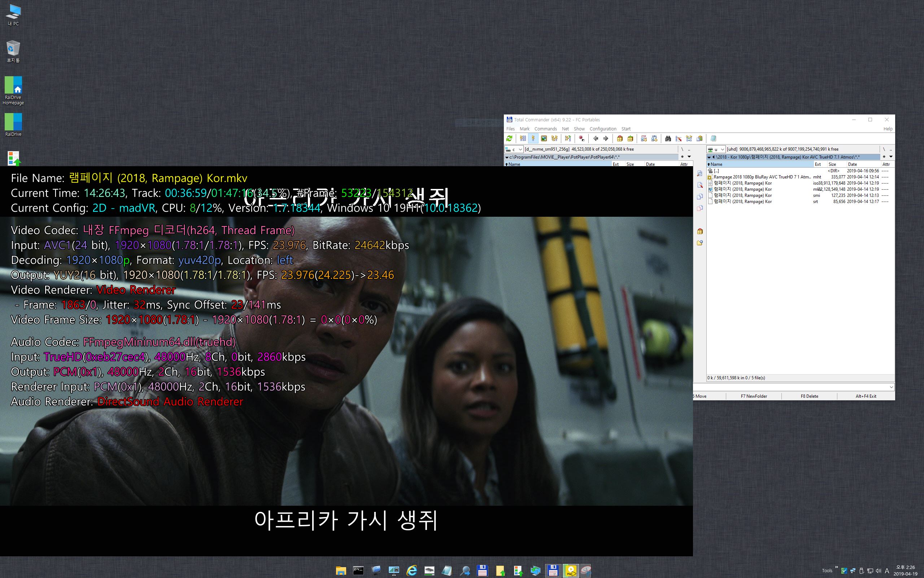Open left panel path hotlist triangle

click(507, 157)
